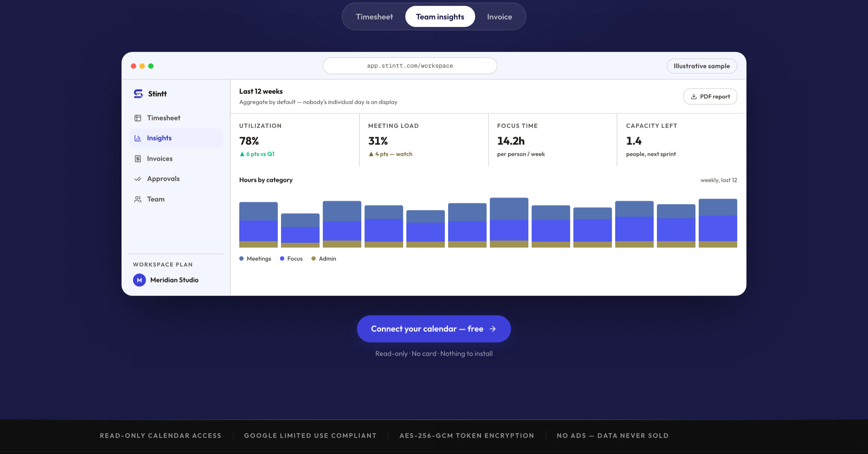
Task: Click the app.stintt.com/workspace address bar
Action: coord(410,66)
